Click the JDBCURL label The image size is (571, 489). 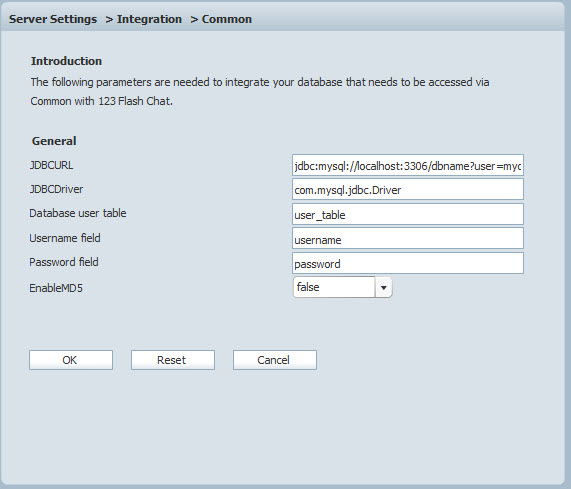click(51, 165)
